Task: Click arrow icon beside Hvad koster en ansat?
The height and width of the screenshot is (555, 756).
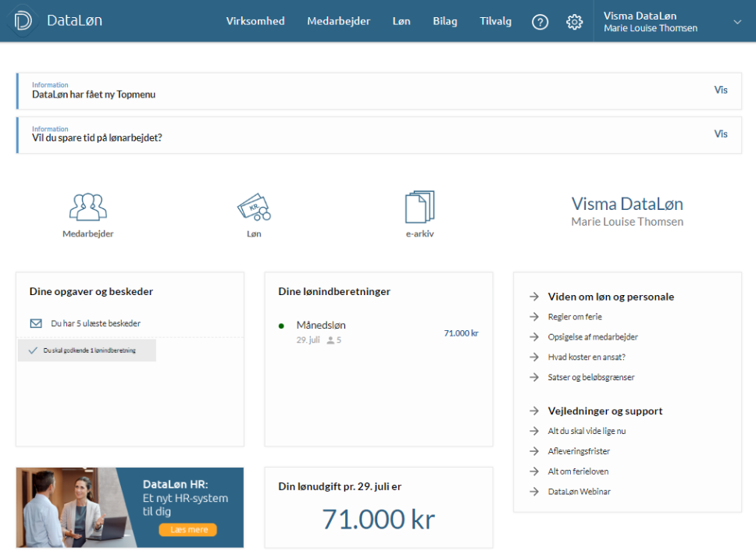Action: 533,357
